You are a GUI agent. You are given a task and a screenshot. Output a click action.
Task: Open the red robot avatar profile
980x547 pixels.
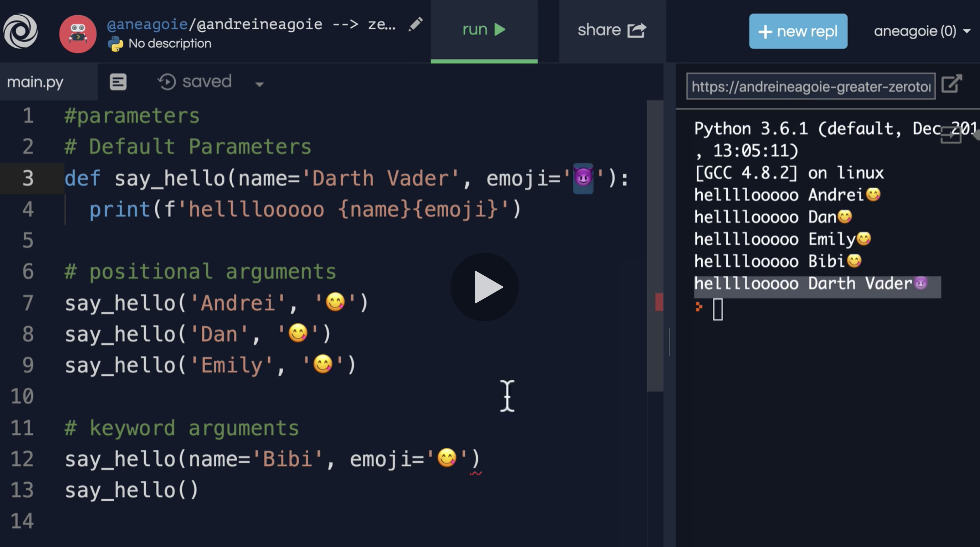point(78,34)
